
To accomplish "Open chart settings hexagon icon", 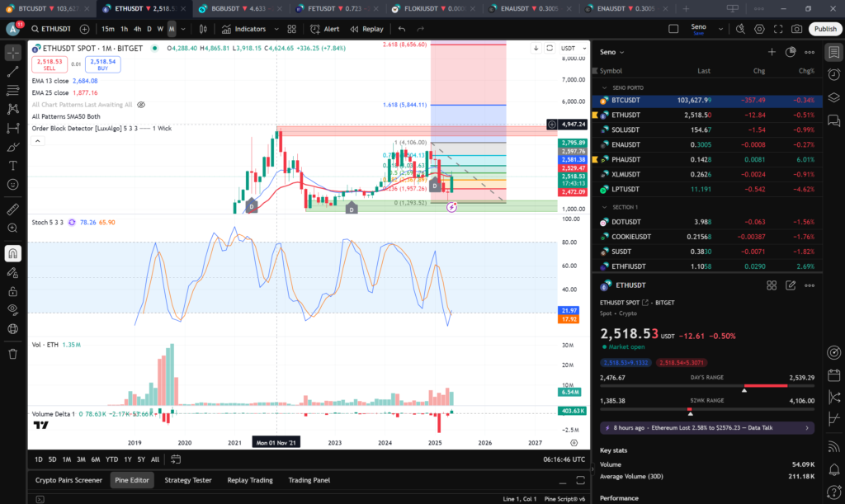I will point(759,29).
